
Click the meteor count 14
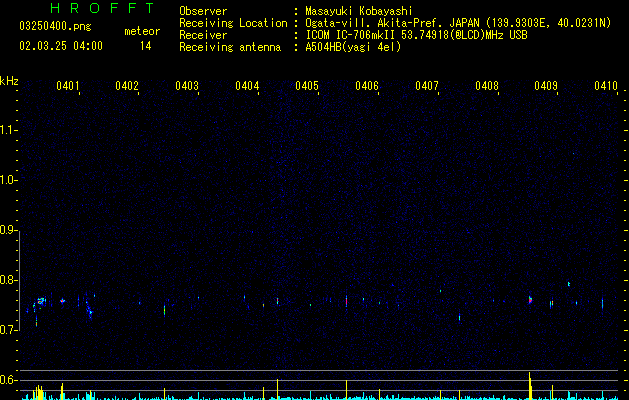click(x=145, y=46)
